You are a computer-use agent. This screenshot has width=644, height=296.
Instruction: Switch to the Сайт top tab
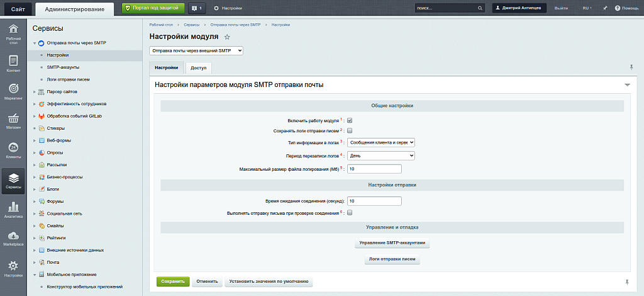coord(18,8)
